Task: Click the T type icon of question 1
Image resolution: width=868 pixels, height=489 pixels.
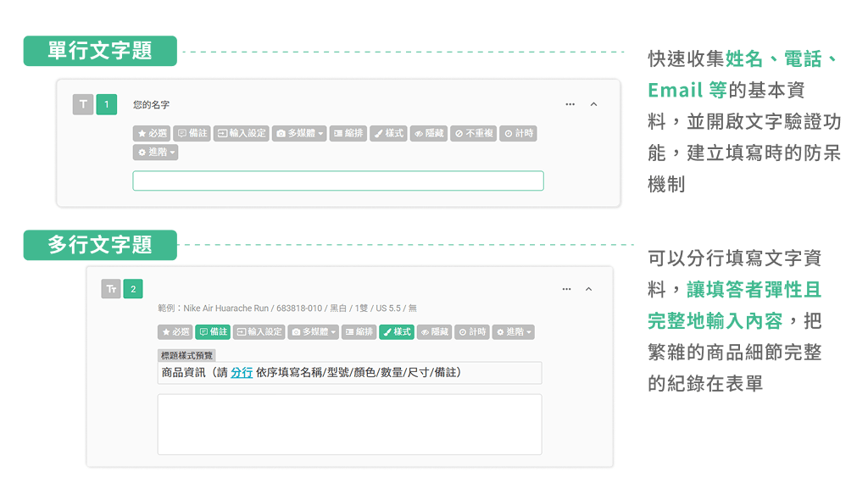Action: click(83, 104)
